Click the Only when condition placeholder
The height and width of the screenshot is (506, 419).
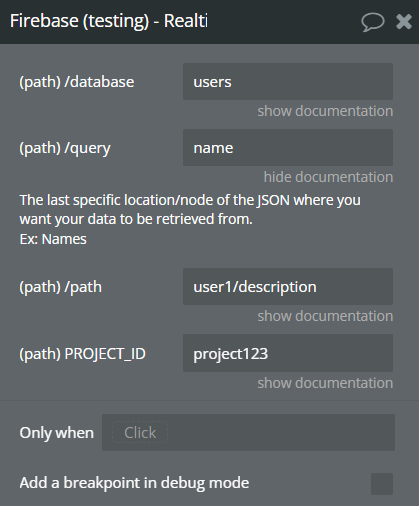click(140, 433)
